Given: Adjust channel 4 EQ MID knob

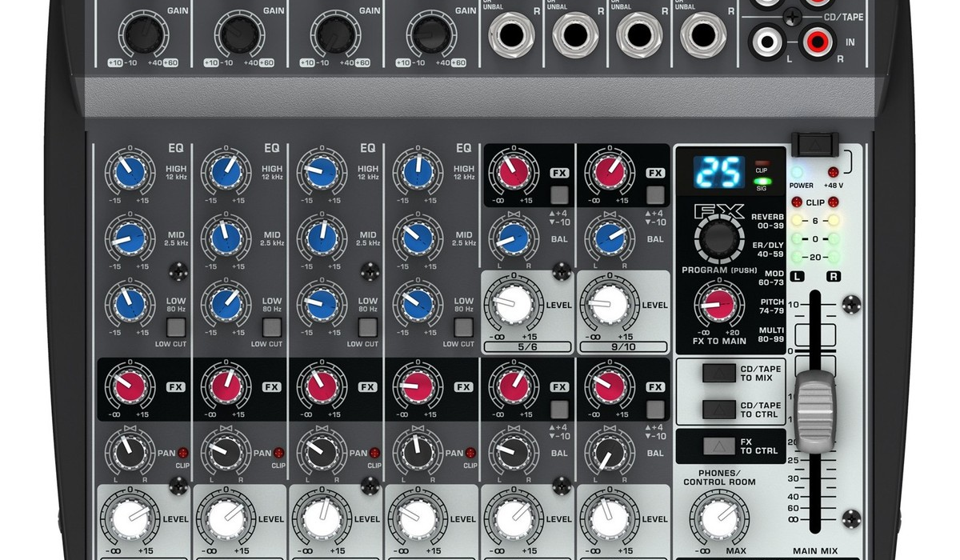Looking at the screenshot, I should (417, 238).
